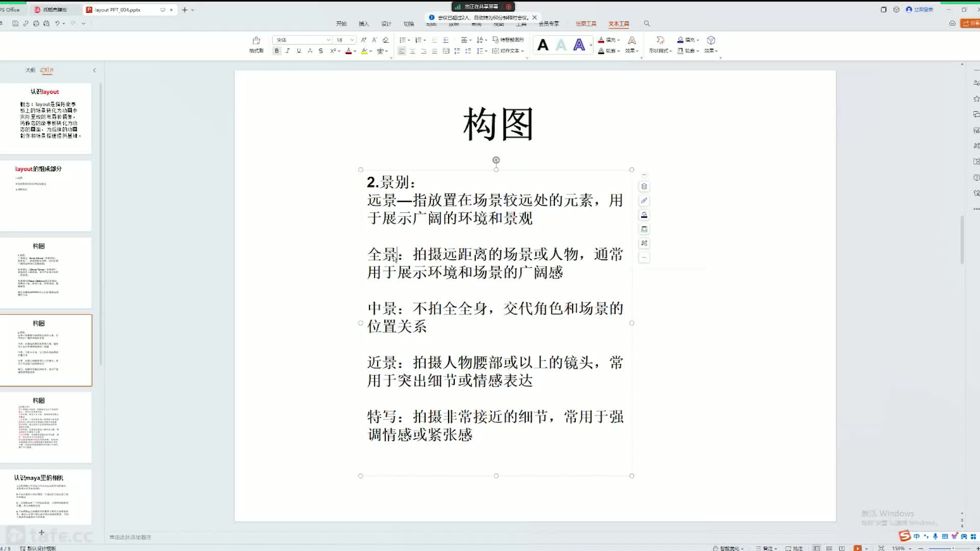Click the Save icon in quick access toolbar
The height and width of the screenshot is (551, 980).
15,23
